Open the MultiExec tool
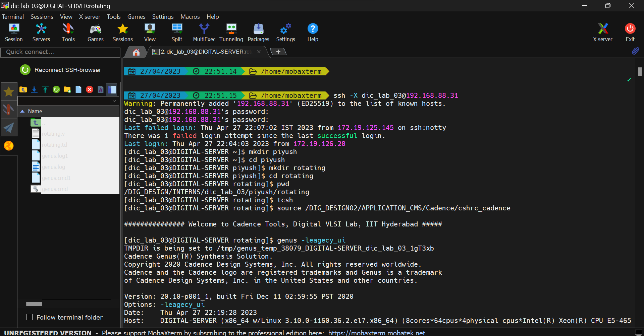 (x=204, y=32)
